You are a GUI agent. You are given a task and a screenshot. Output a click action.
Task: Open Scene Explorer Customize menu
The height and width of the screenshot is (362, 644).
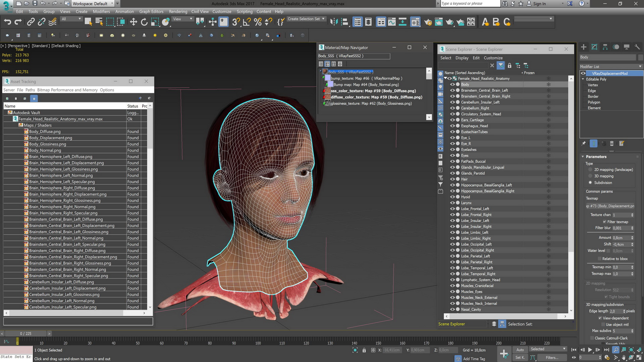coord(493,58)
